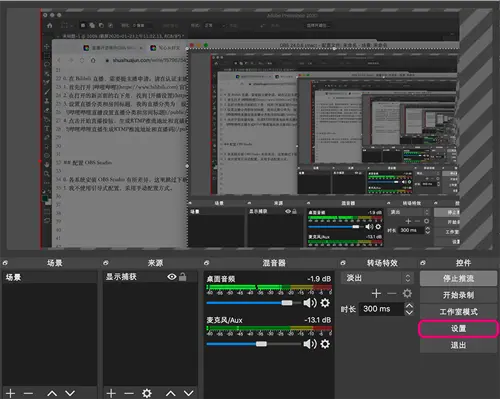Click the -1.9 dB level readout
500x399 pixels.
click(x=319, y=279)
